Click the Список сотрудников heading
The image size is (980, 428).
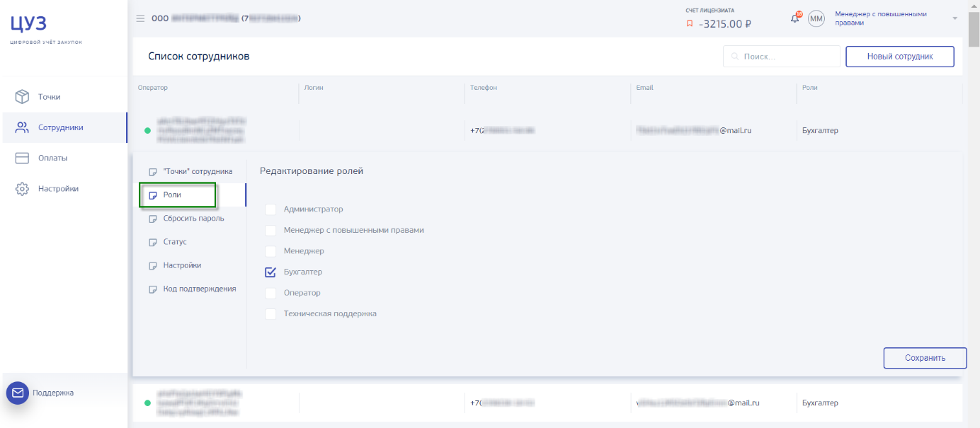(x=199, y=56)
